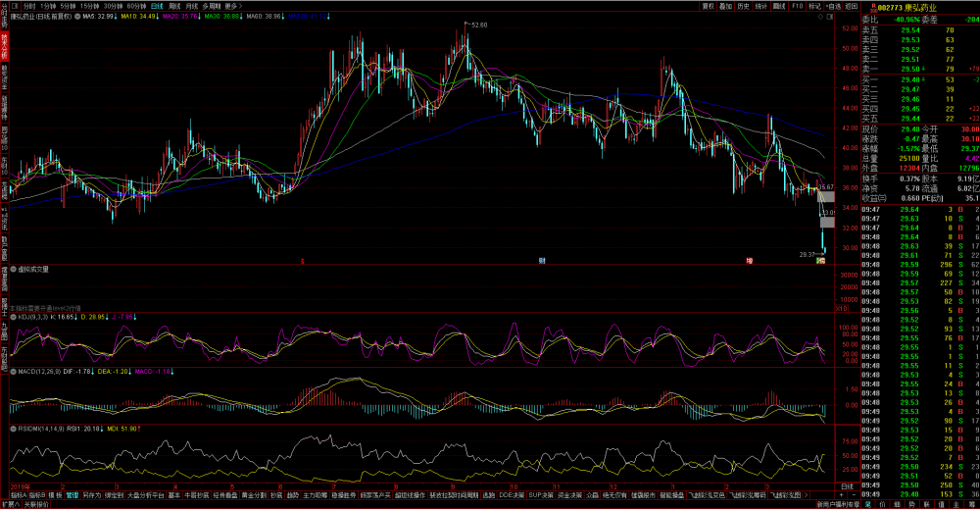Open the 统计 statistics button
The width and height of the screenshot is (980, 510).
click(761, 6)
